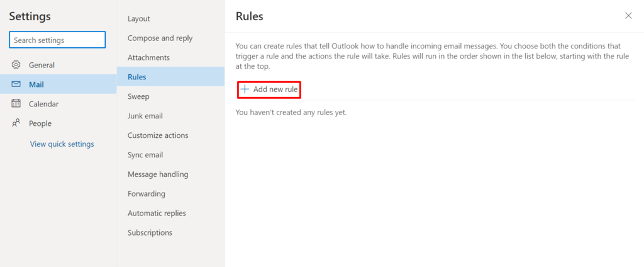Image resolution: width=644 pixels, height=267 pixels.
Task: Click the Search settings field
Action: tap(57, 40)
